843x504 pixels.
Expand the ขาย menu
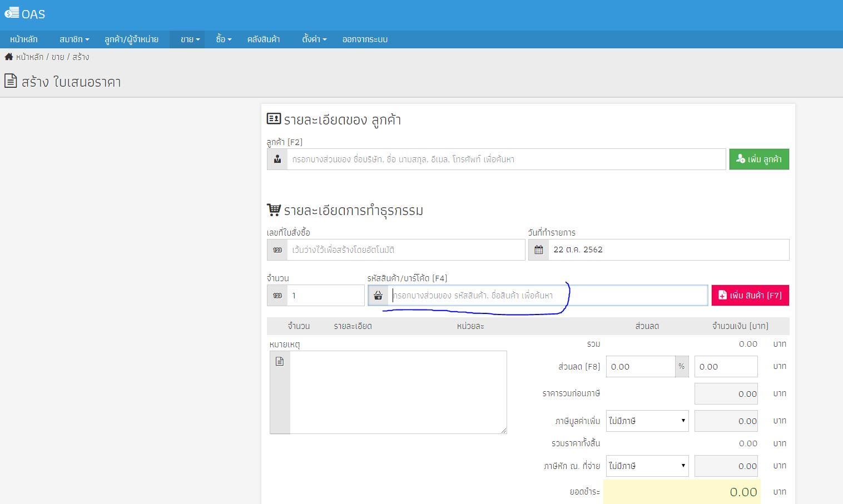(x=190, y=39)
